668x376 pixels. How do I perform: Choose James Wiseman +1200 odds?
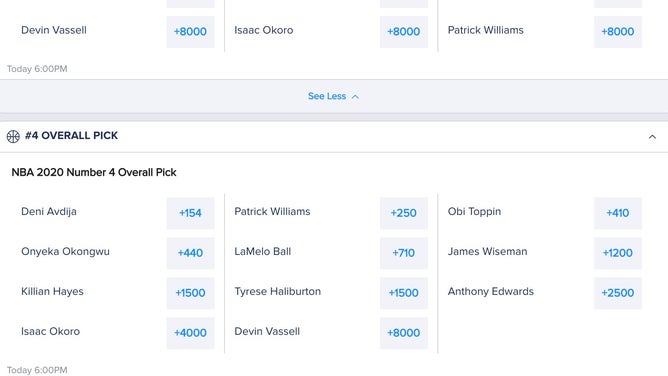[618, 253]
